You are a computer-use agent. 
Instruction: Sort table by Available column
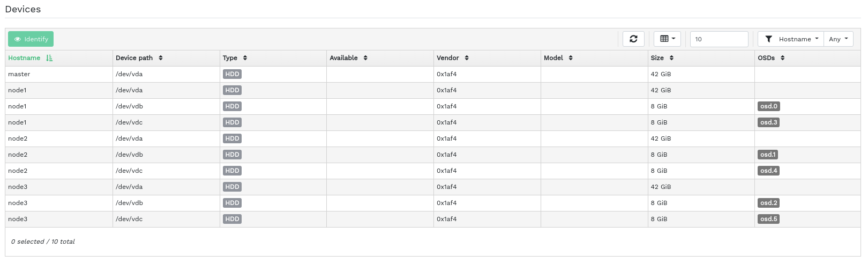tap(344, 58)
